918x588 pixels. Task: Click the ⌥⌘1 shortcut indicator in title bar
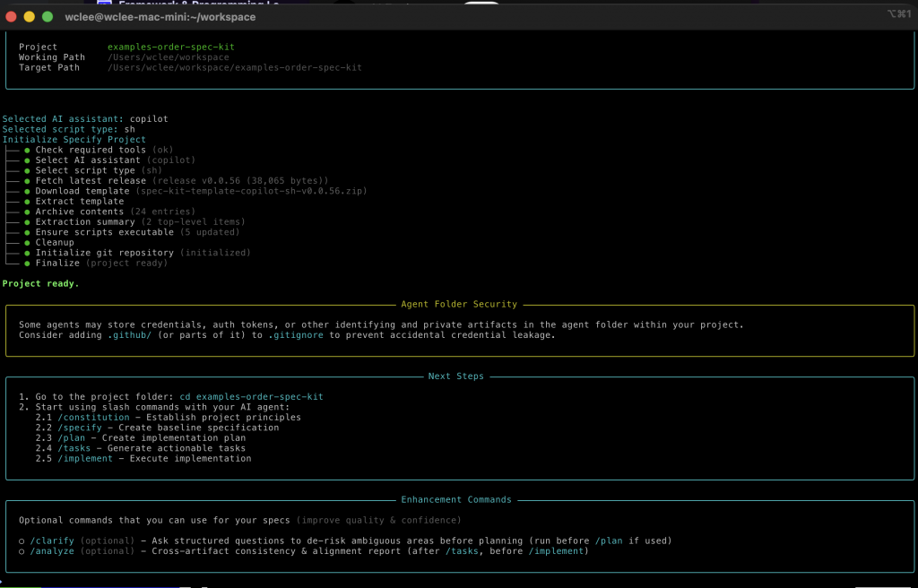pos(899,14)
